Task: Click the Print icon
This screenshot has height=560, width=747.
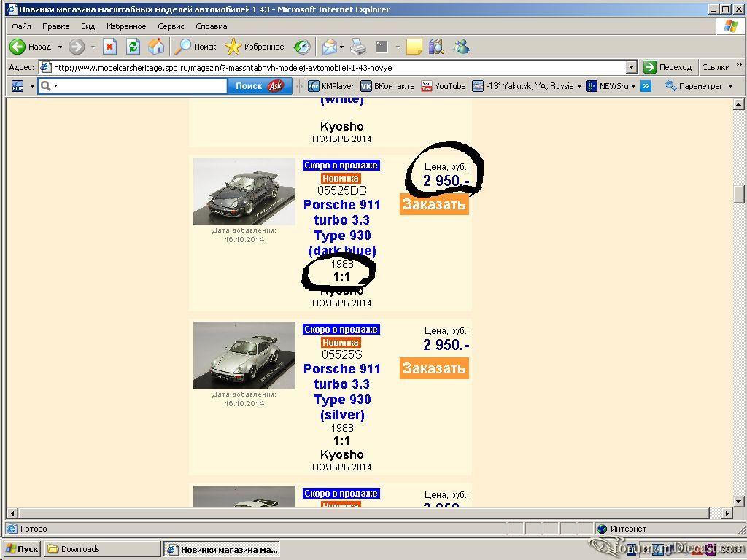Action: 358,47
